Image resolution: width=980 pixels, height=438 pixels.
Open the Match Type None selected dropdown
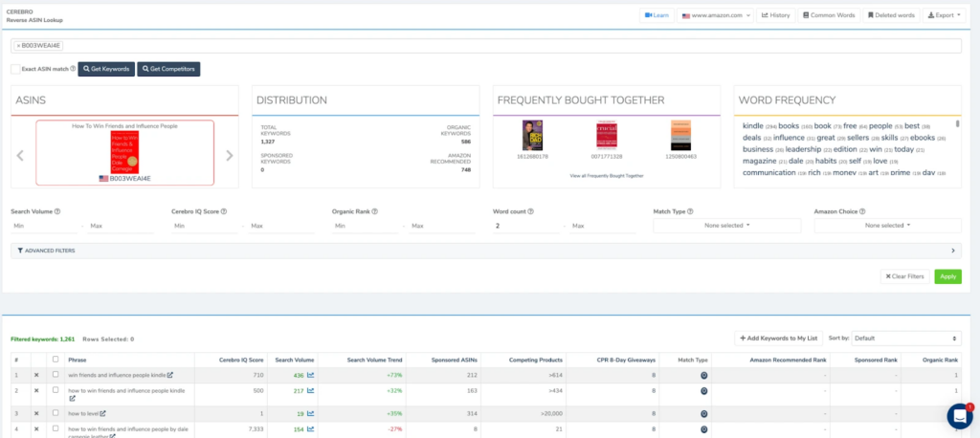click(x=727, y=225)
